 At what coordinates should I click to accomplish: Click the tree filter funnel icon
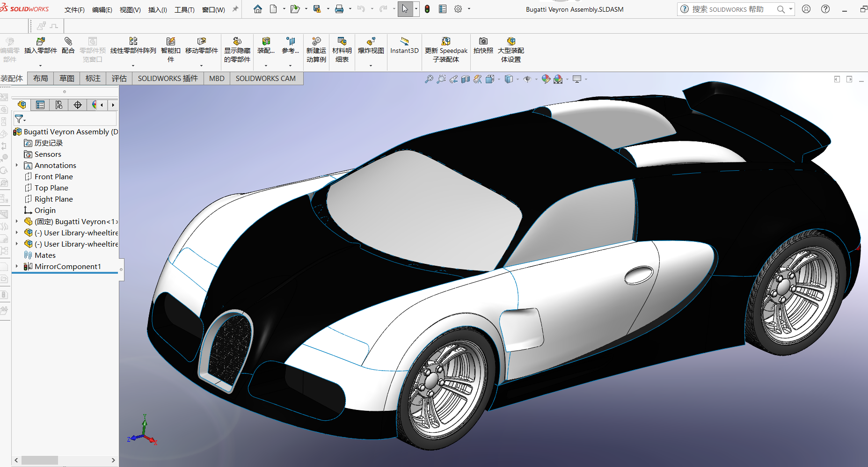[19, 119]
